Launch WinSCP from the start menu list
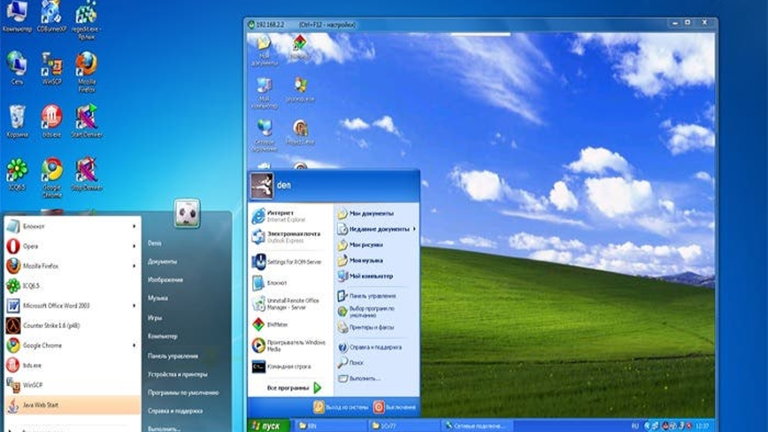The height and width of the screenshot is (432, 768). (x=72, y=385)
